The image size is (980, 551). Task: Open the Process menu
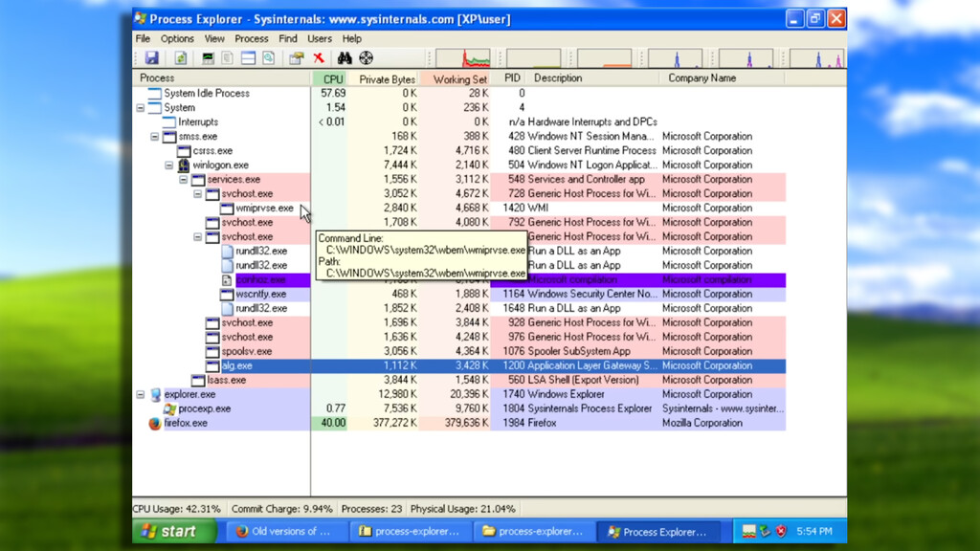point(251,38)
